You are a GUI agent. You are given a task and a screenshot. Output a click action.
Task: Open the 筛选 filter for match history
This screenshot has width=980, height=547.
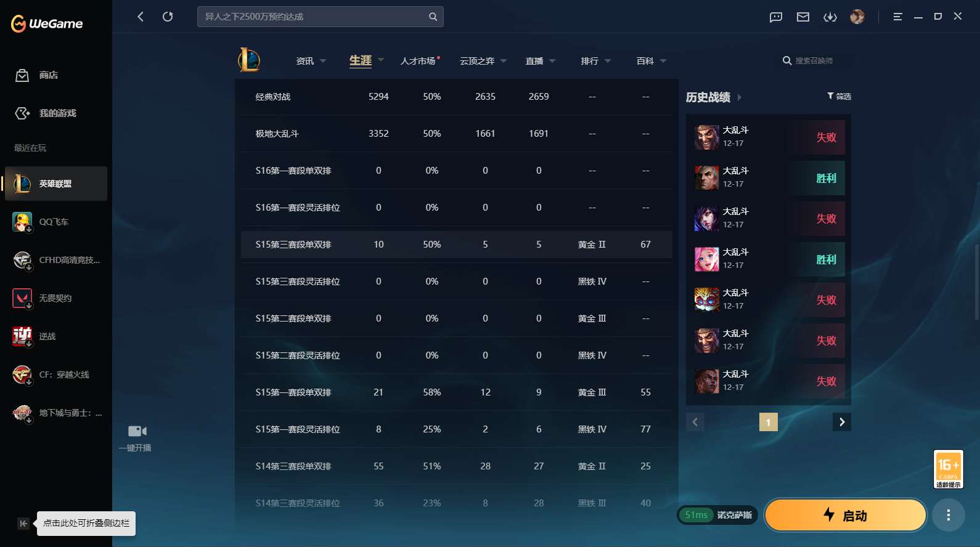tap(839, 96)
